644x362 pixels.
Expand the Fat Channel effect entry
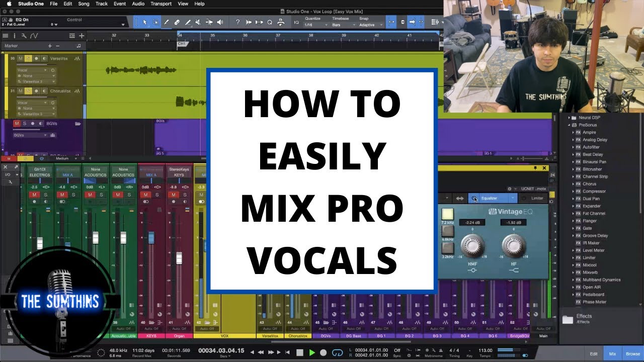pos(573,213)
